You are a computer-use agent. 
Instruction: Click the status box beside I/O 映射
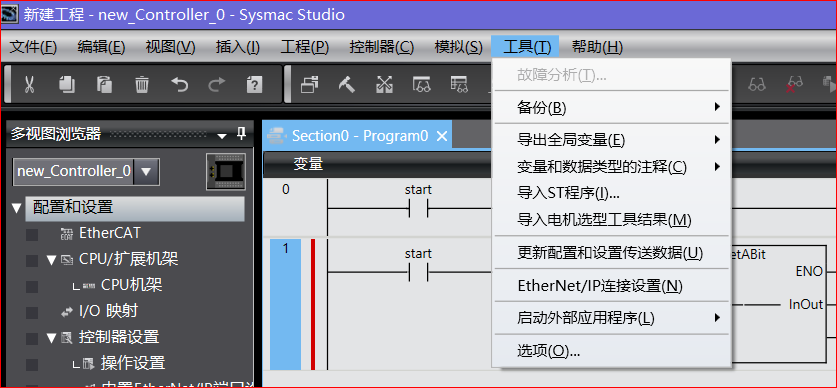32,312
